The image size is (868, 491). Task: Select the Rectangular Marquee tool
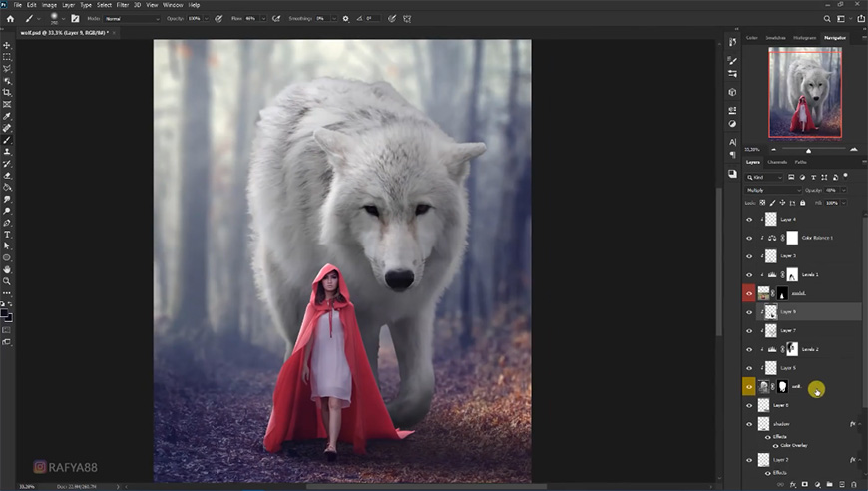[7, 57]
